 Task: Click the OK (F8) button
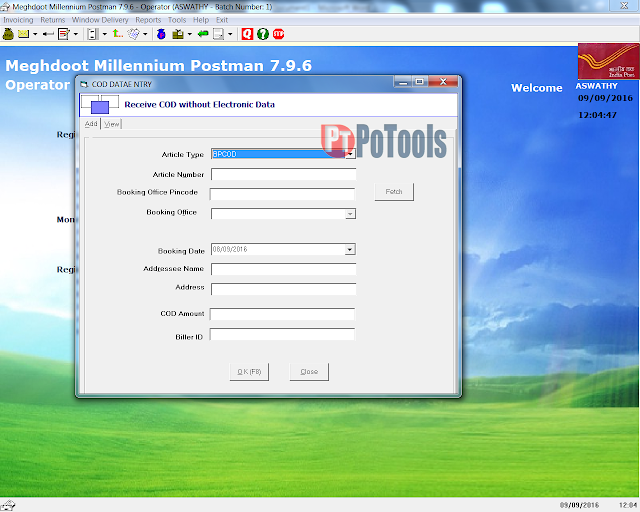pos(249,372)
